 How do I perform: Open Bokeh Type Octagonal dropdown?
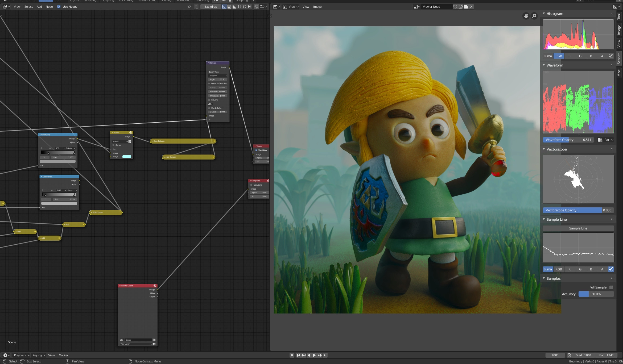tap(217, 76)
